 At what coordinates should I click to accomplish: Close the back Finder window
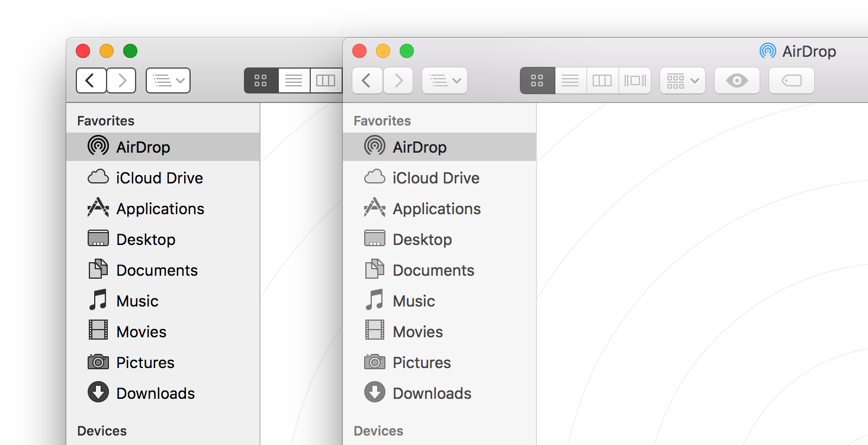click(83, 51)
